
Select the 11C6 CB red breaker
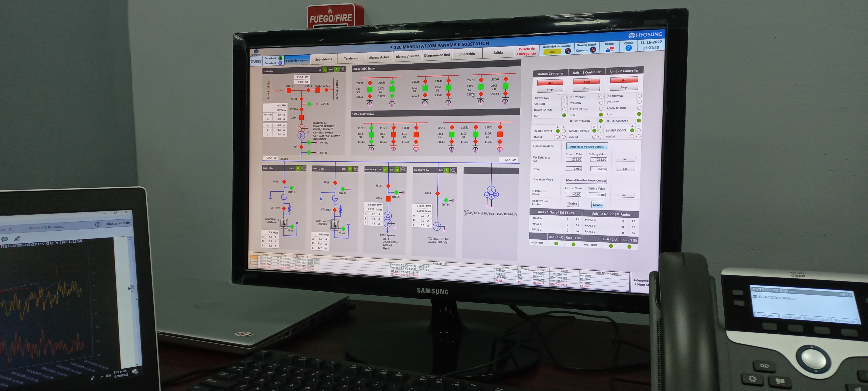[x=500, y=134]
